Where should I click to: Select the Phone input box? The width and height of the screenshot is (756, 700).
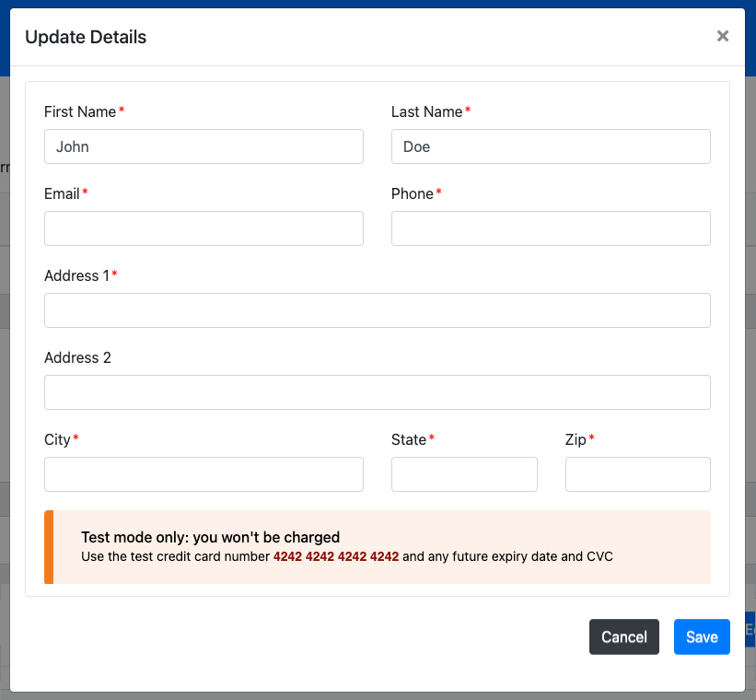(551, 228)
